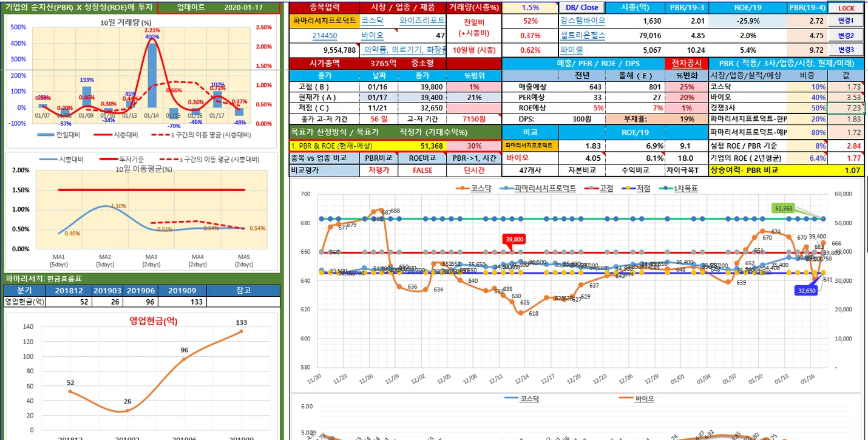
Task: Select the red 2.84 value cell
Action: coord(846,146)
